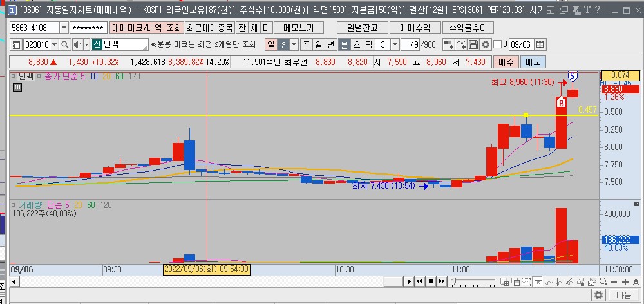Click the candle count field showing 49

click(410, 44)
